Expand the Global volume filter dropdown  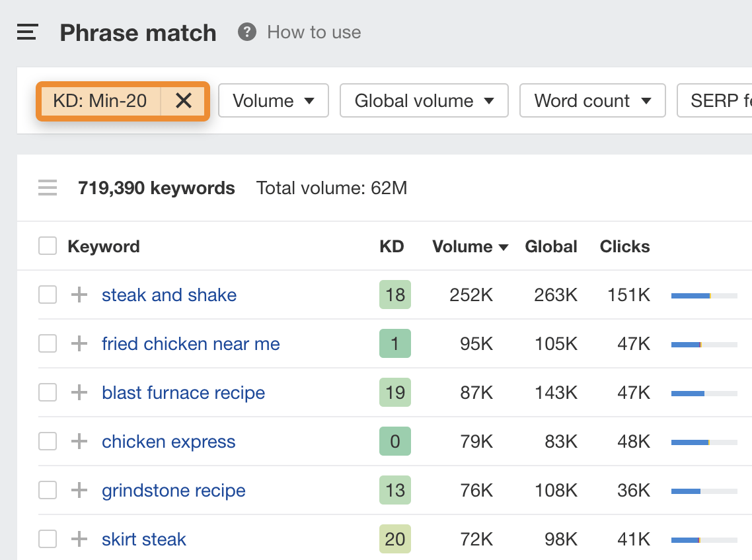click(x=424, y=101)
